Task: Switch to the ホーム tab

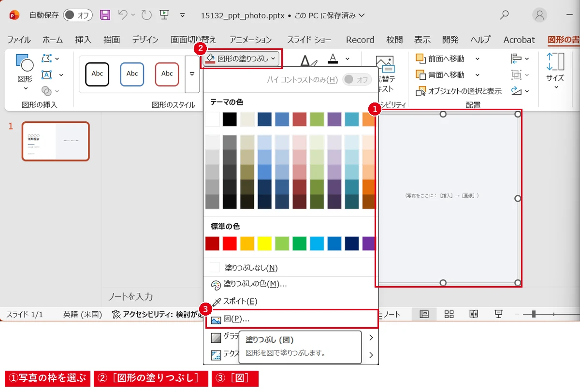Action: pyautogui.click(x=53, y=40)
